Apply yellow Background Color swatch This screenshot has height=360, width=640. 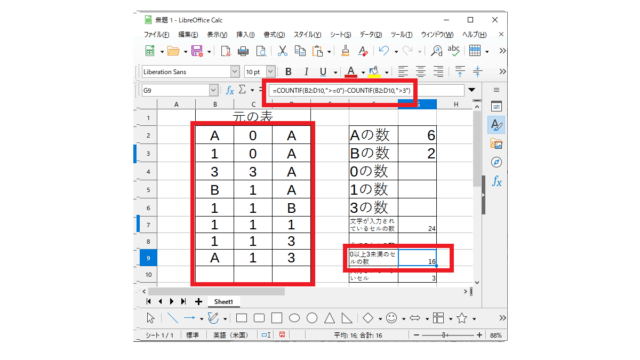click(374, 72)
